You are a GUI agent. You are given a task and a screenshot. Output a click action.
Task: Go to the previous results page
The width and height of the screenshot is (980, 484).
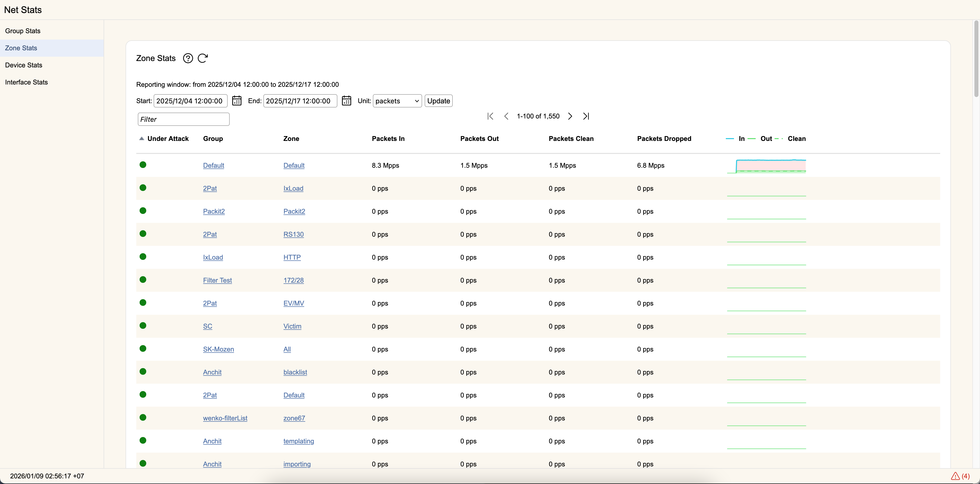pos(506,116)
